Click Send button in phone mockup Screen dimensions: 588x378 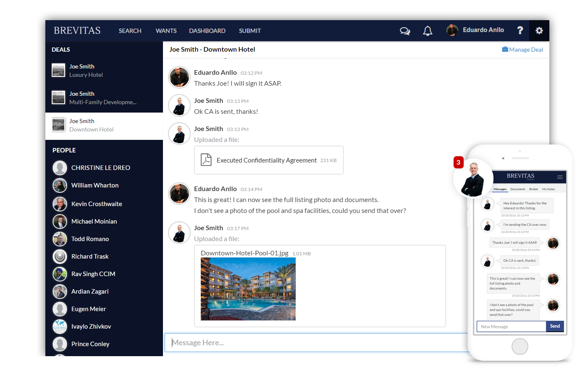coord(555,326)
